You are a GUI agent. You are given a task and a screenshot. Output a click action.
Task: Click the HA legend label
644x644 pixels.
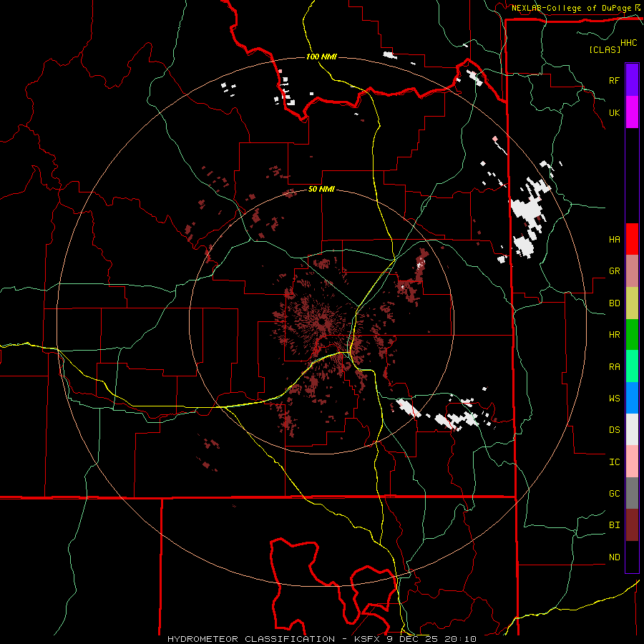(x=614, y=239)
